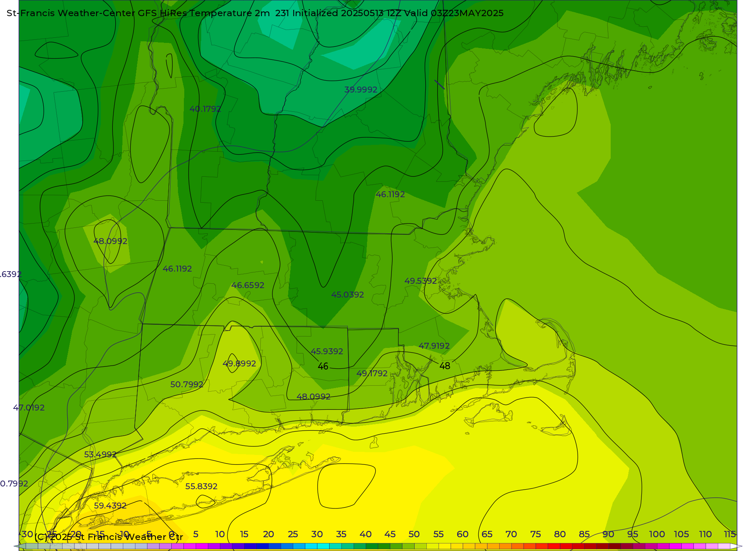Click the colorbar tick label 80

point(560,534)
